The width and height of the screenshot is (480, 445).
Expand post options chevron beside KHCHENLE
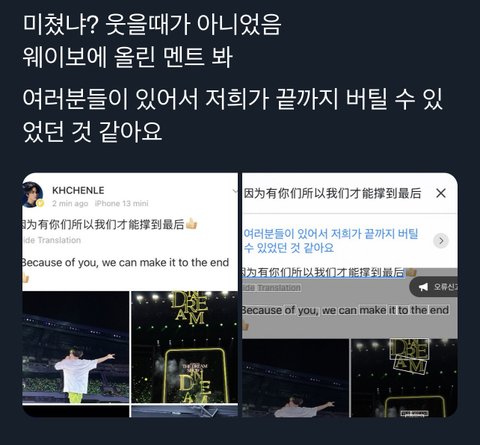[235, 191]
